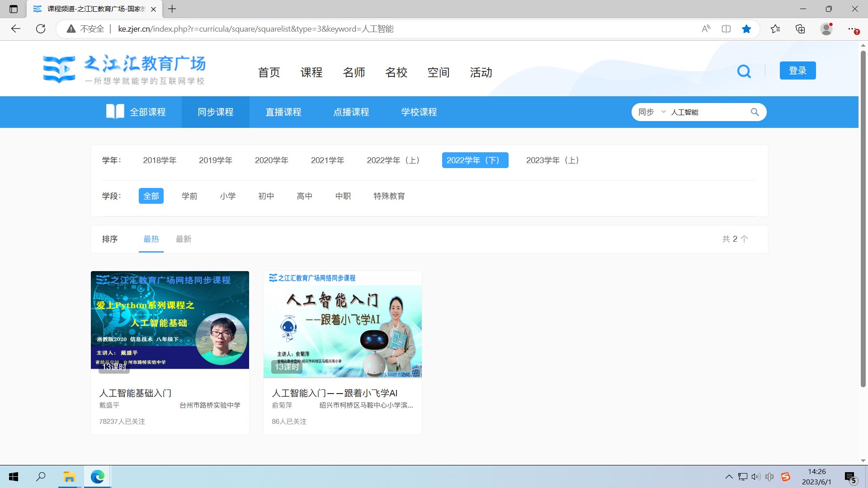Click the 人工智能入门 course thumbnail

pos(342,324)
